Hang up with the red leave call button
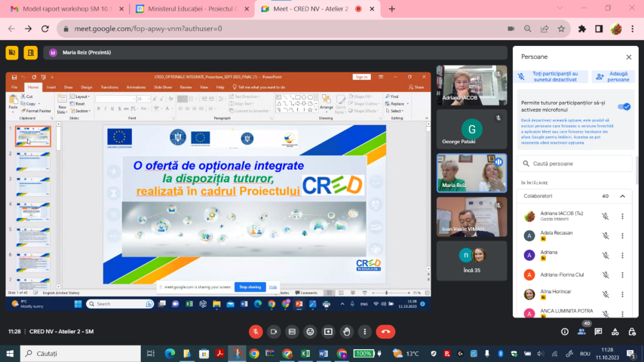The height and width of the screenshot is (362, 644). 385,331
